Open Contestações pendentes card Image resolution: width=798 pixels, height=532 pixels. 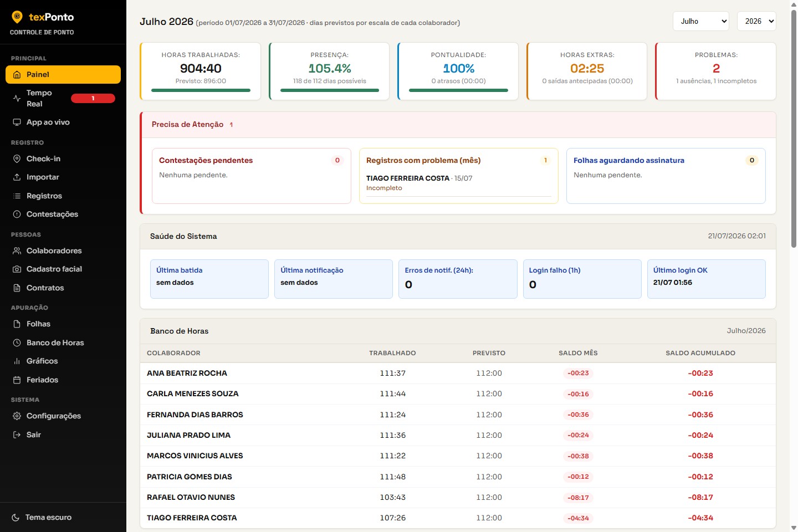[x=252, y=176]
